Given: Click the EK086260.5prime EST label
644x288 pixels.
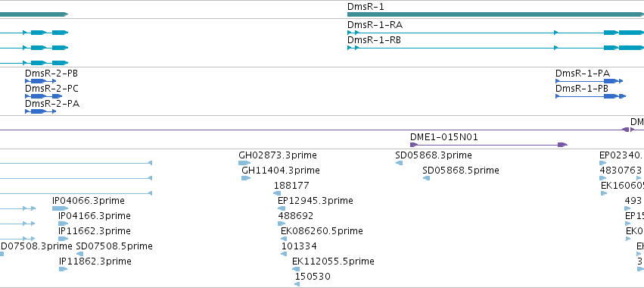Looking at the screenshot, I should (x=322, y=231).
